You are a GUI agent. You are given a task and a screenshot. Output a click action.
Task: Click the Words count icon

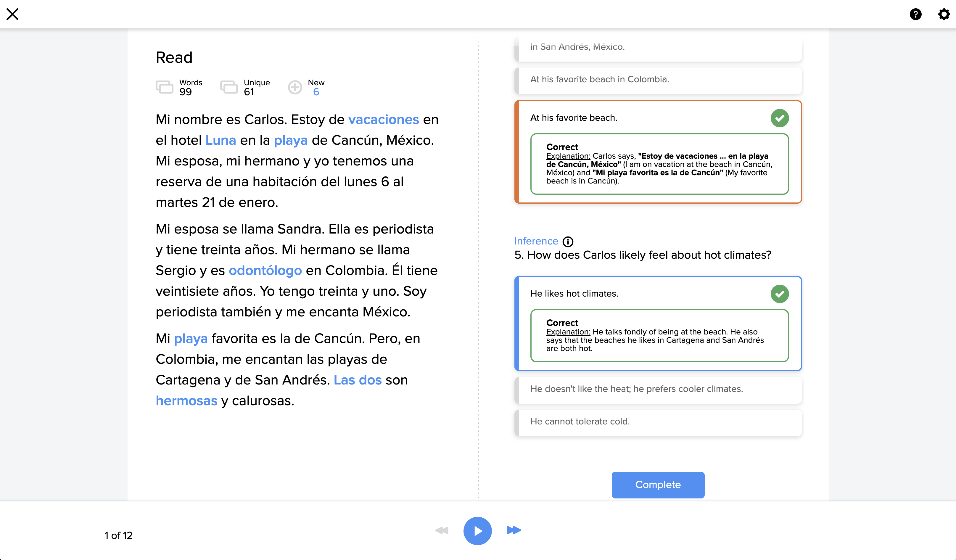tap(165, 87)
